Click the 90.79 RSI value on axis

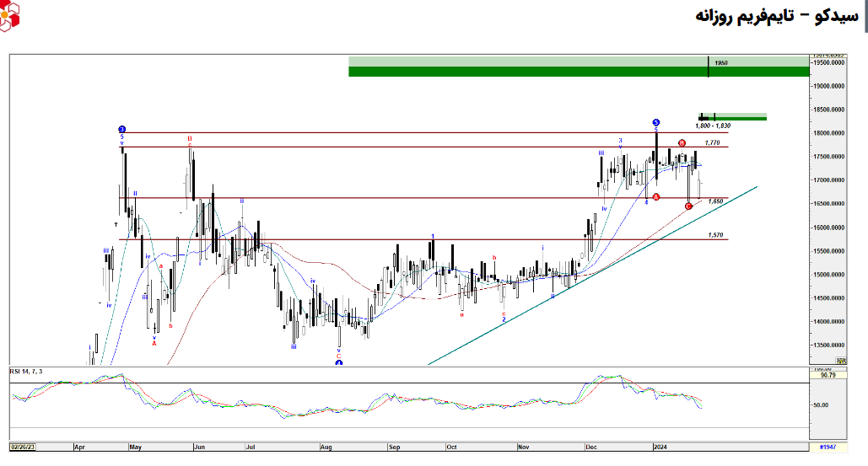[827, 376]
